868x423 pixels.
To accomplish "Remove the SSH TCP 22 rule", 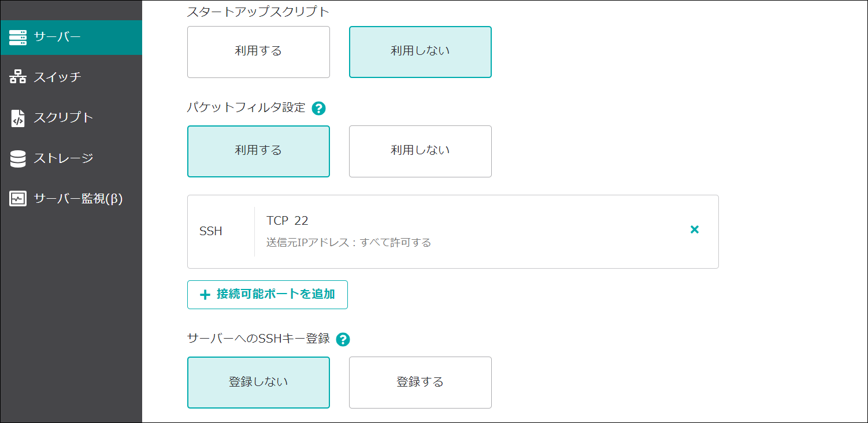I will pyautogui.click(x=695, y=230).
